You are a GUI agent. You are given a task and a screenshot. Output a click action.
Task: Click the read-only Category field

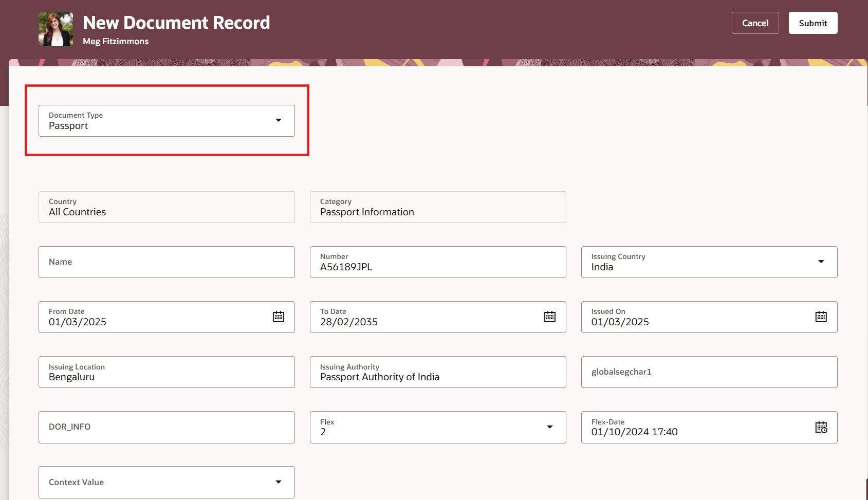pos(438,207)
